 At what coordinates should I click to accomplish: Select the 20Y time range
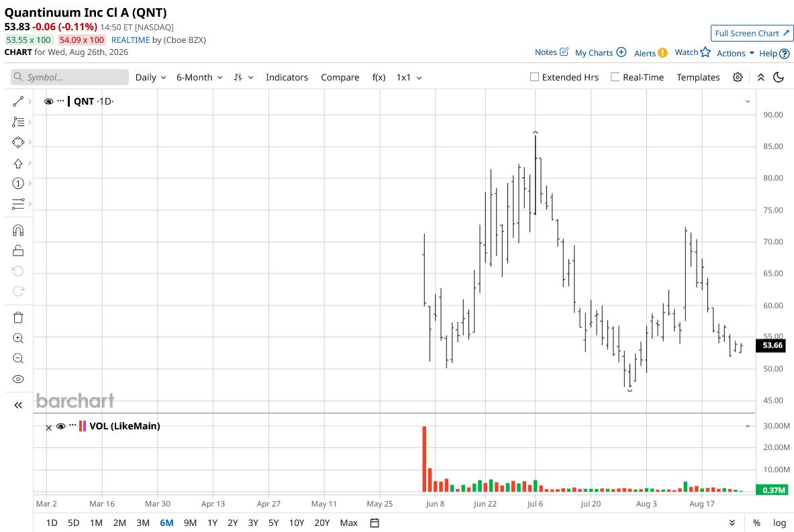pyautogui.click(x=322, y=523)
